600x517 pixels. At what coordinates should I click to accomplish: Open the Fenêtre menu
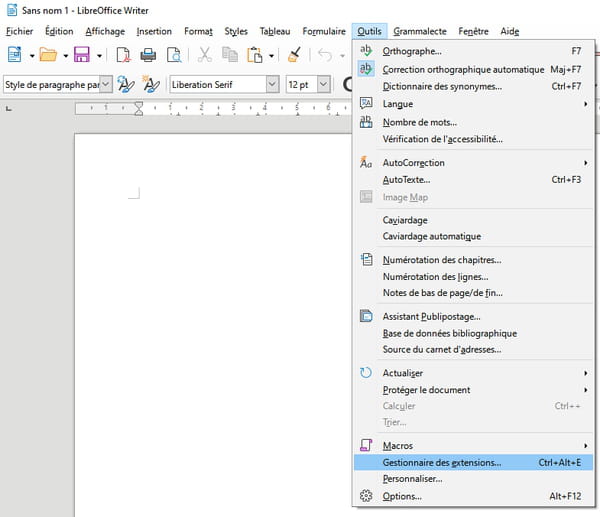[x=473, y=31]
